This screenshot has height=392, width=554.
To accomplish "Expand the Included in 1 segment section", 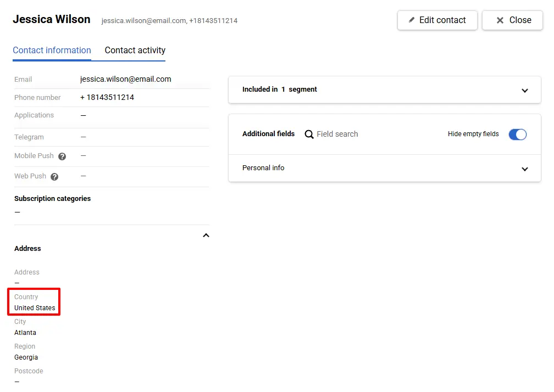I will 524,90.
